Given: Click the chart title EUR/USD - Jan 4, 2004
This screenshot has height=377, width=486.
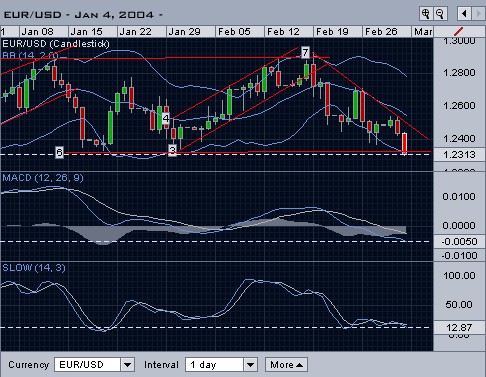Looking at the screenshot, I should tap(83, 15).
